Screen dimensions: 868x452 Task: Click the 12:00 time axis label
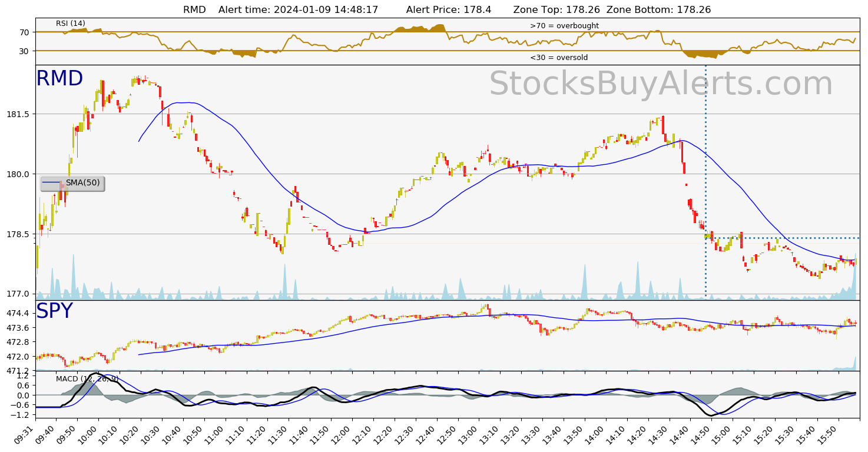[x=343, y=433]
